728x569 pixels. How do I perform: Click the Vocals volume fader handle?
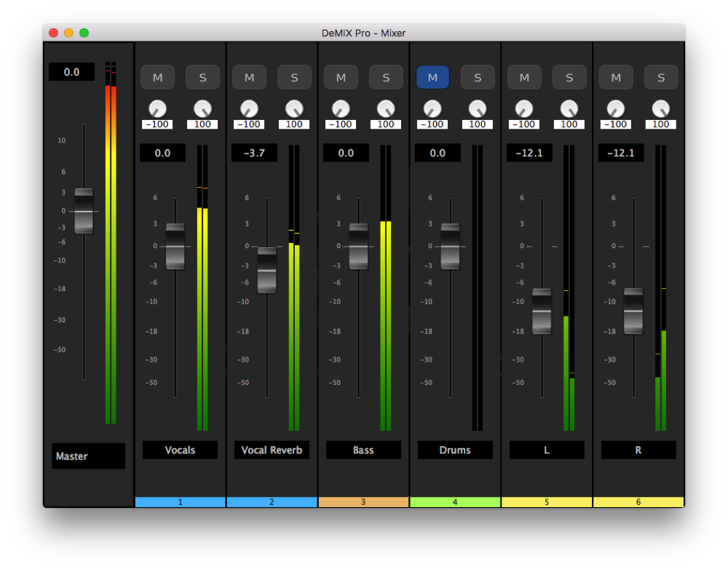point(175,247)
